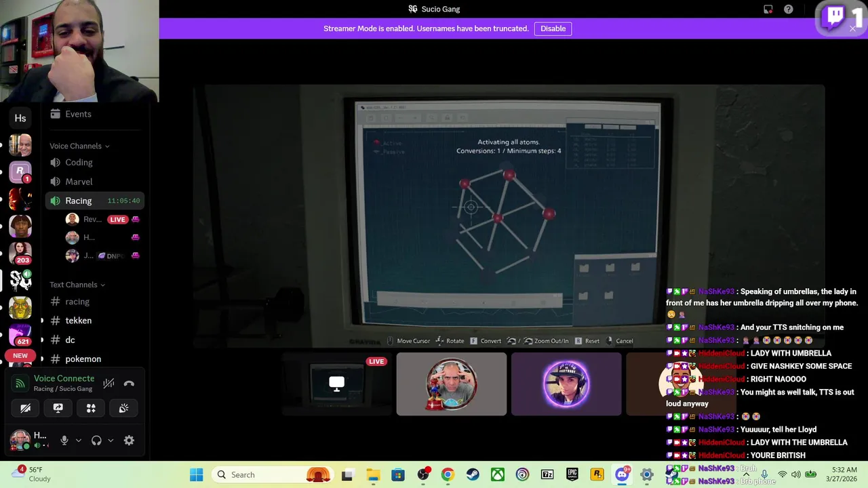Select the Racing voice channel

tap(95, 201)
